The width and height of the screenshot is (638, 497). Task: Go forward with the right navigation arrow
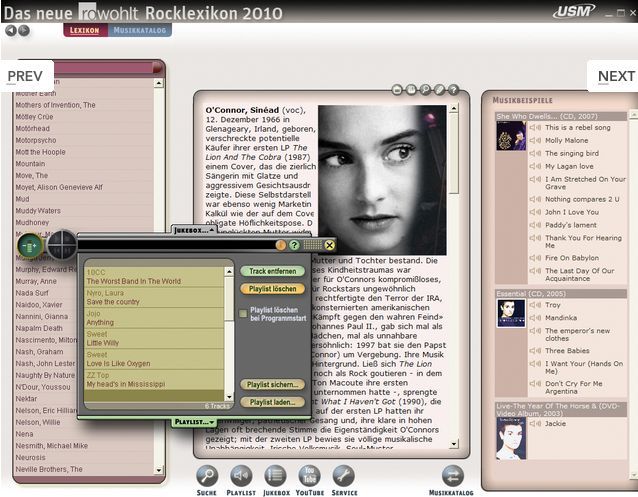tap(24, 31)
